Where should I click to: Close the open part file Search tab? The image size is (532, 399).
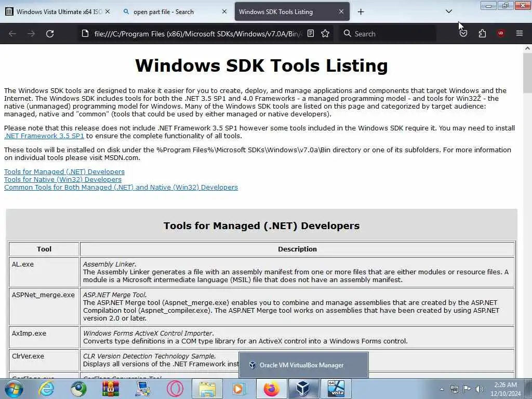click(x=224, y=11)
